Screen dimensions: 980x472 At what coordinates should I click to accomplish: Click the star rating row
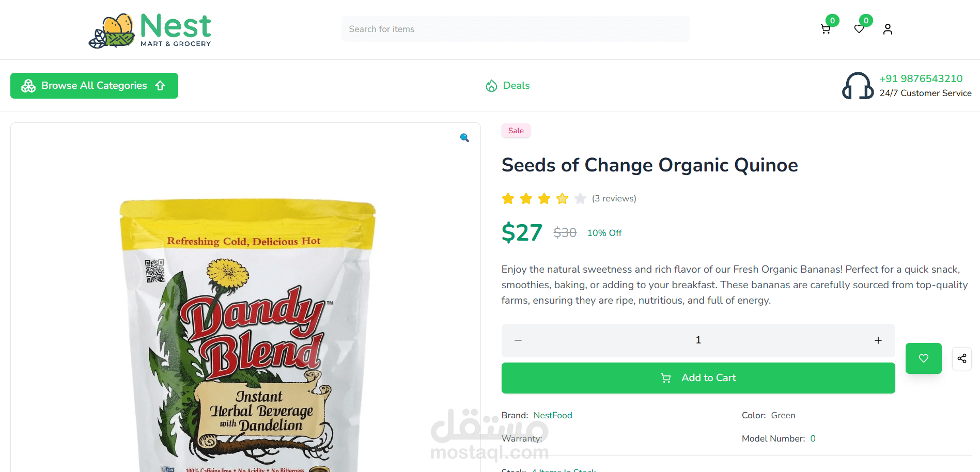tap(543, 199)
